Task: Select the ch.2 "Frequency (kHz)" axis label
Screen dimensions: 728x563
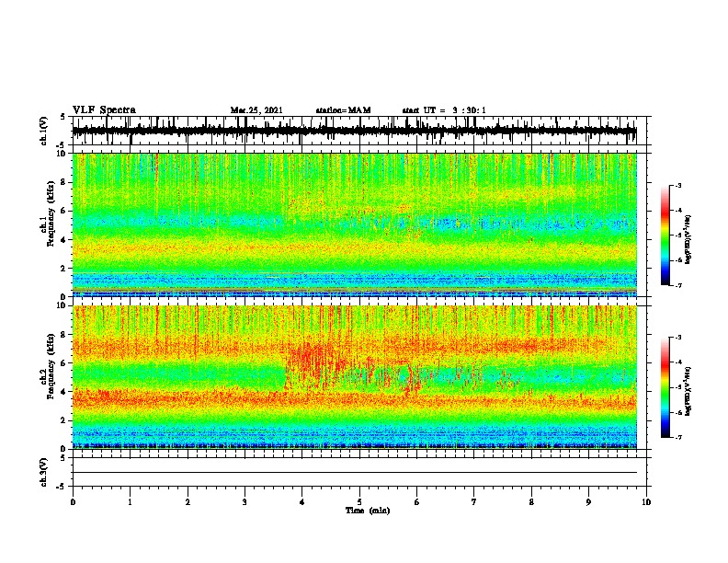Action: (x=51, y=366)
